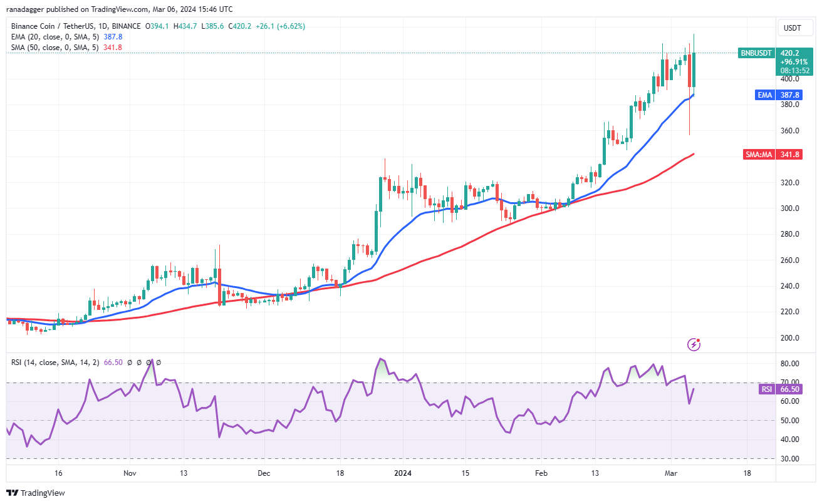Click the 13 date label between Feb and Mar

595,474
